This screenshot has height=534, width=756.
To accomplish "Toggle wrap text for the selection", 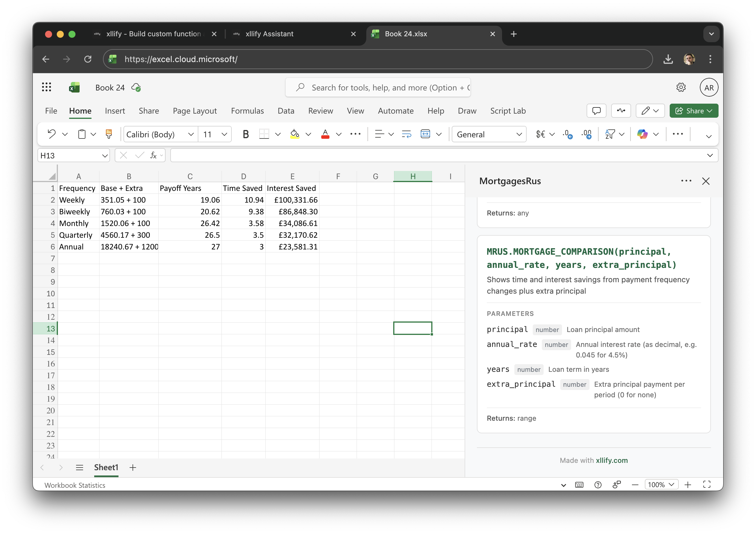I will pos(406,134).
